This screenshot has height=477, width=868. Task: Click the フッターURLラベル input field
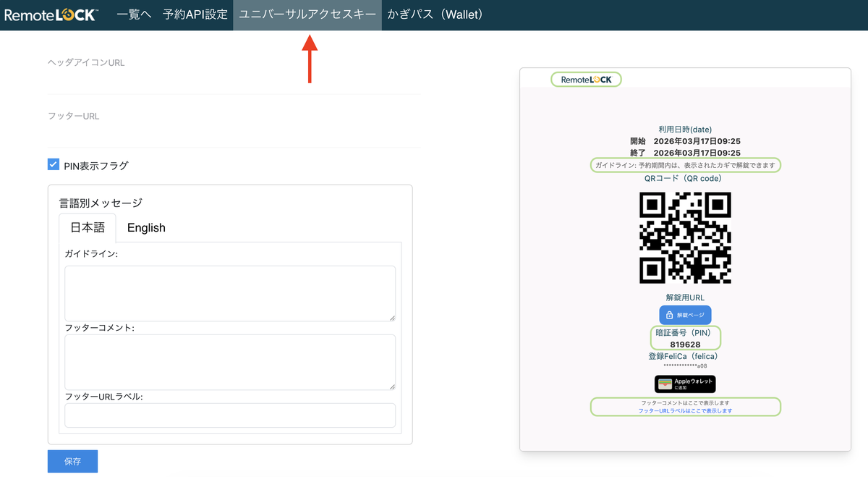(x=230, y=415)
